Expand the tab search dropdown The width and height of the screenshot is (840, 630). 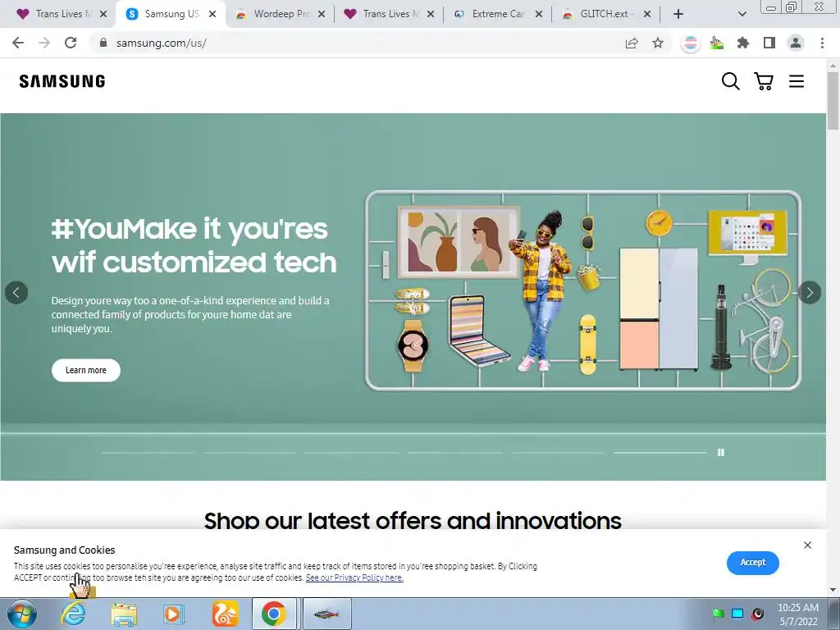(742, 14)
